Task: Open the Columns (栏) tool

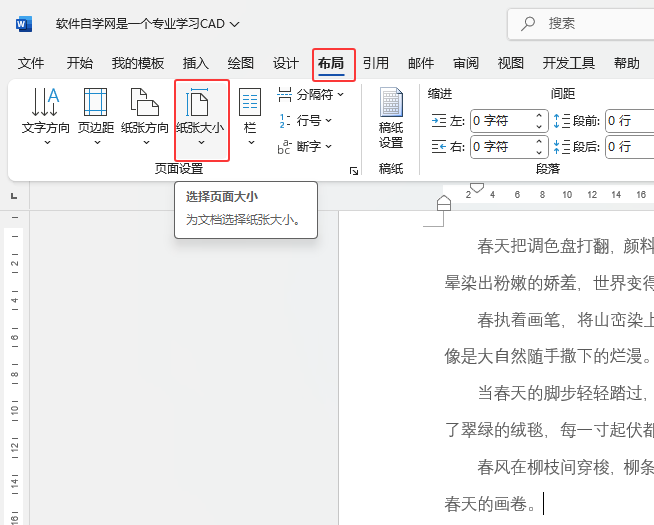Action: [250, 116]
